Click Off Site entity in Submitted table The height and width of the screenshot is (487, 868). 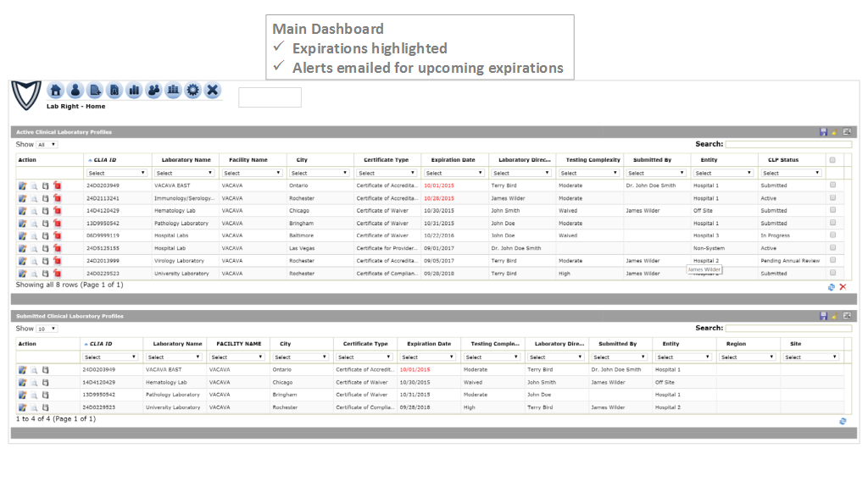(665, 383)
